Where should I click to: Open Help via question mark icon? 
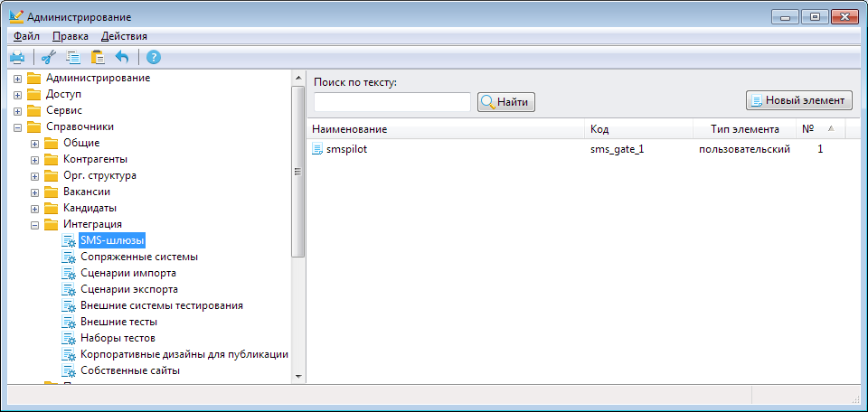[x=154, y=58]
